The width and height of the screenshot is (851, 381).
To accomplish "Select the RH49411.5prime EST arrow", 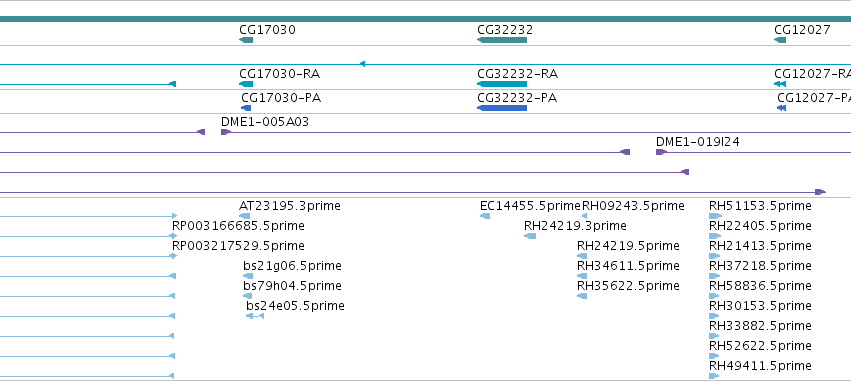I will (x=714, y=375).
